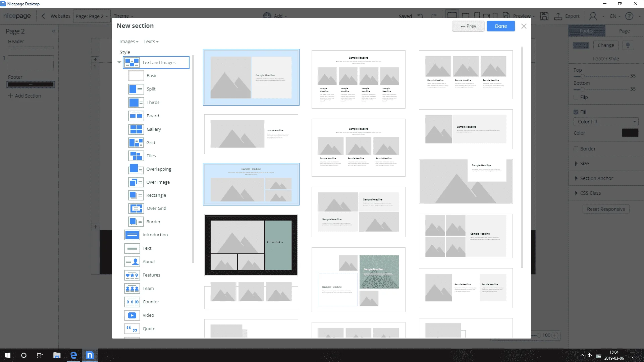Open the Features category icon

click(132, 275)
